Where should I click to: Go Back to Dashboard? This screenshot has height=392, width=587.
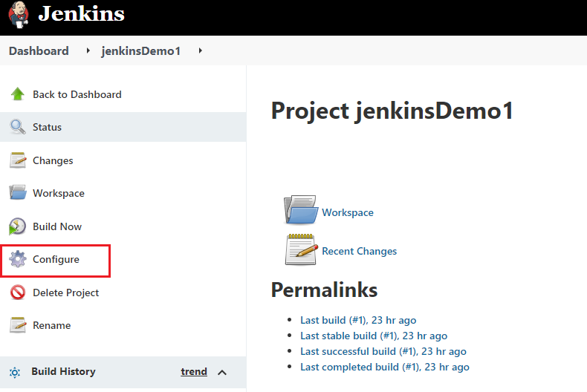point(77,94)
